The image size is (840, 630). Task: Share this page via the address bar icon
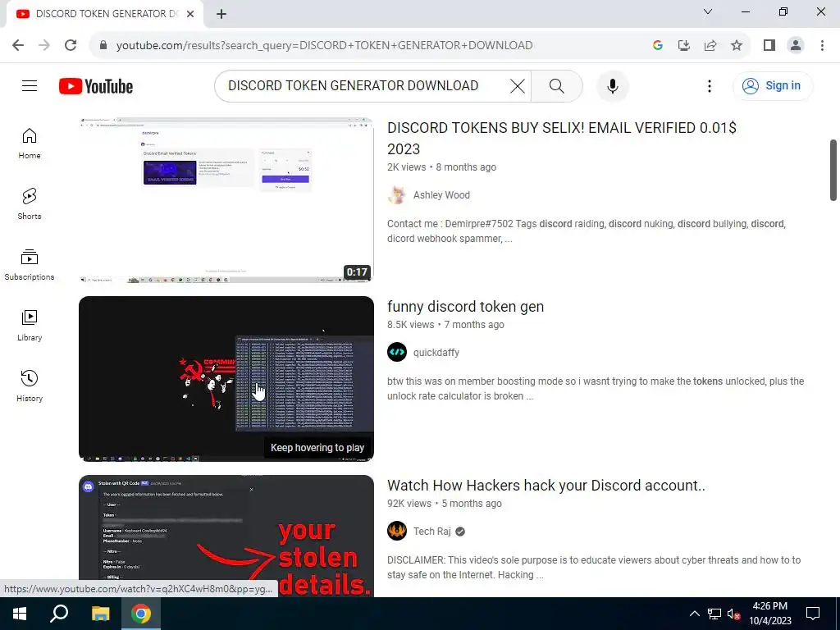[x=710, y=45]
